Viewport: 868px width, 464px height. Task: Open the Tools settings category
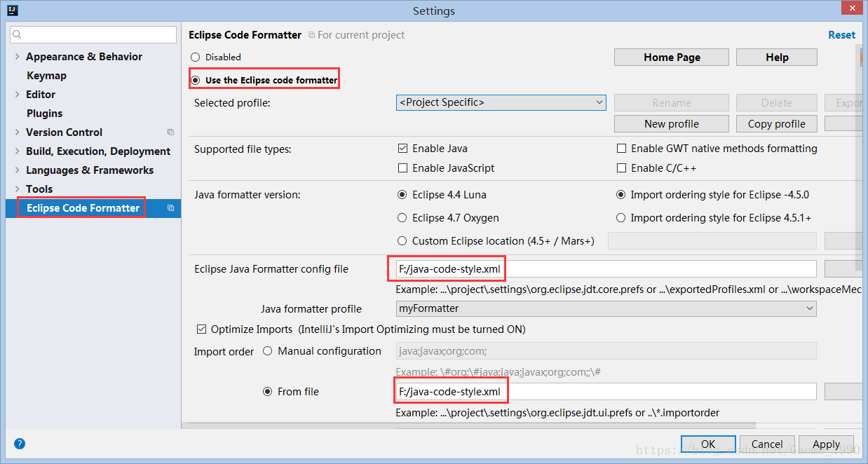(x=39, y=189)
